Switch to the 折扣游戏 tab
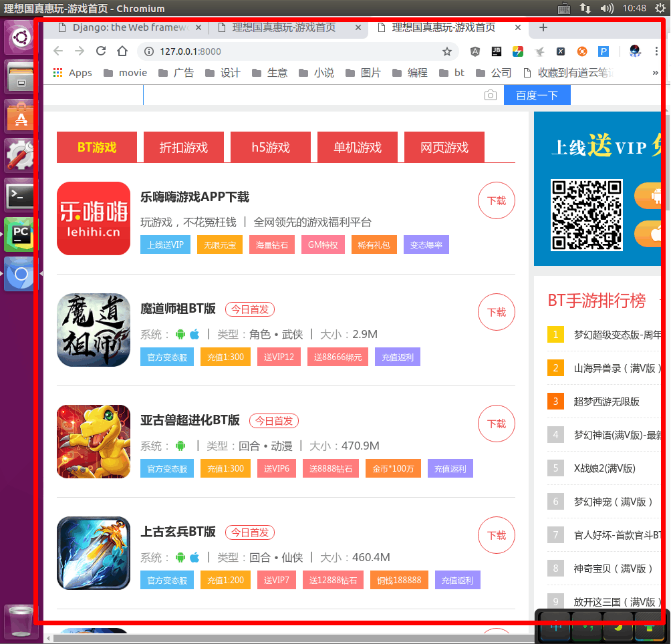Image resolution: width=671 pixels, height=644 pixels. pyautogui.click(x=184, y=147)
